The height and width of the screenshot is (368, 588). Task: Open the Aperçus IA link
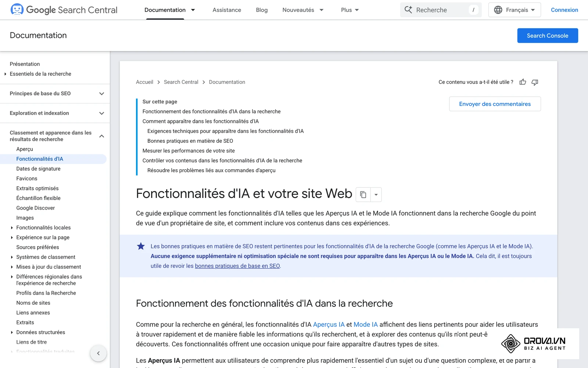point(329,325)
